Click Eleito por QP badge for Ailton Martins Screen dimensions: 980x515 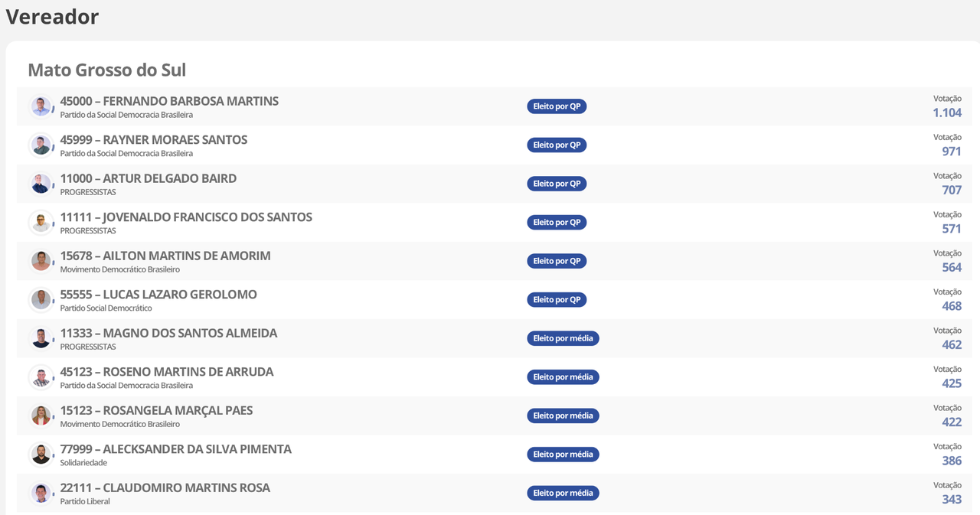[557, 261]
